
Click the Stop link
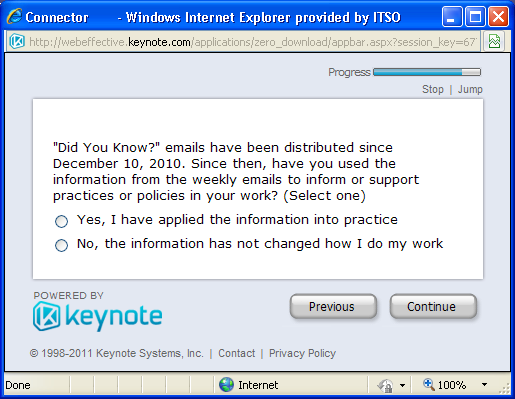tap(433, 89)
